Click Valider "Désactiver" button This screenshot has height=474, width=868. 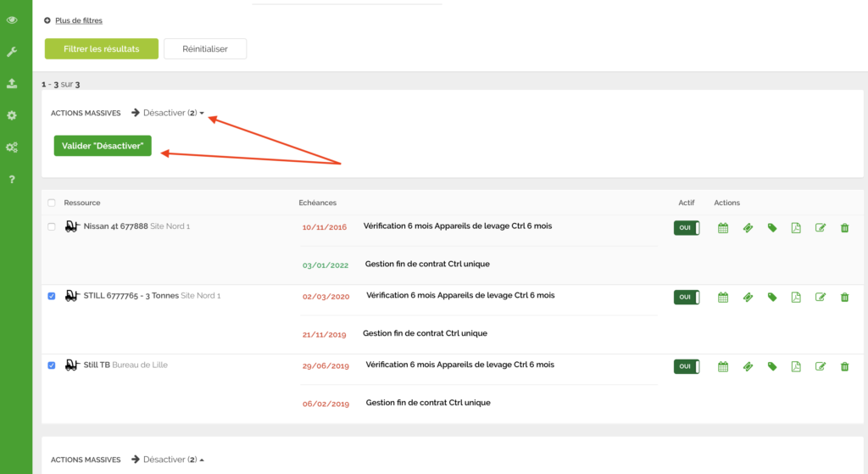pyautogui.click(x=103, y=146)
